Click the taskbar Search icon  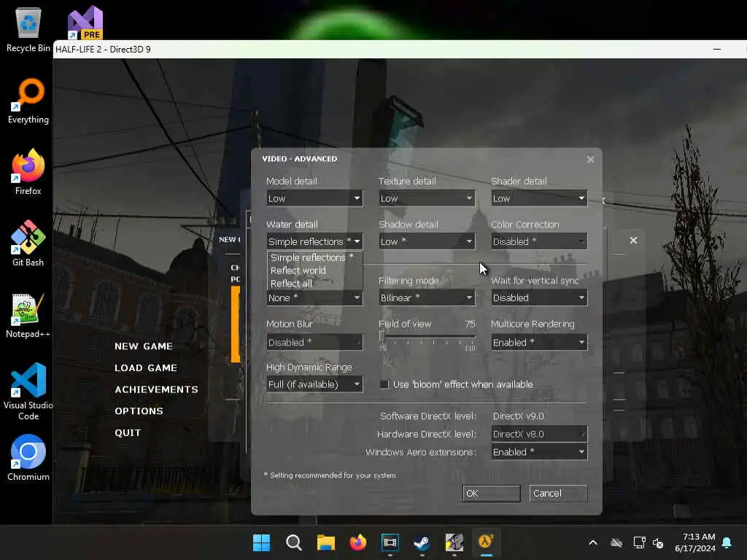point(293,542)
